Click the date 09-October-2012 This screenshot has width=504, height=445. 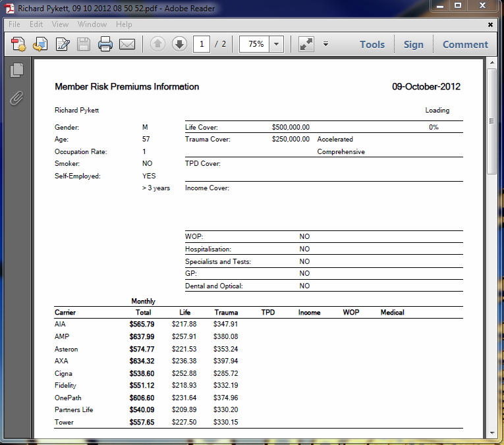coord(426,87)
